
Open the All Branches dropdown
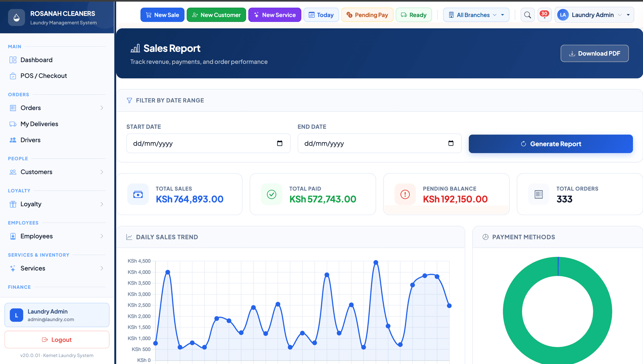click(x=476, y=15)
